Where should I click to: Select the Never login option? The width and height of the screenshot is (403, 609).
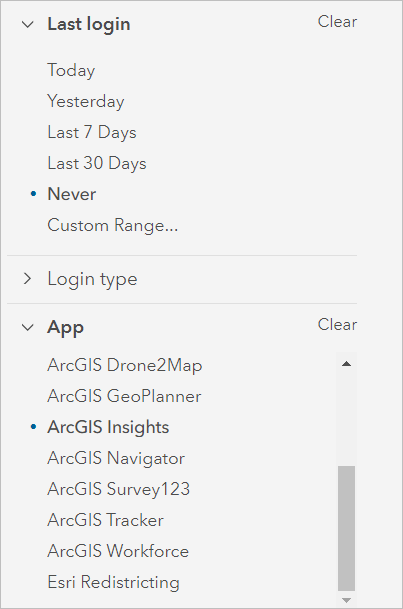71,194
